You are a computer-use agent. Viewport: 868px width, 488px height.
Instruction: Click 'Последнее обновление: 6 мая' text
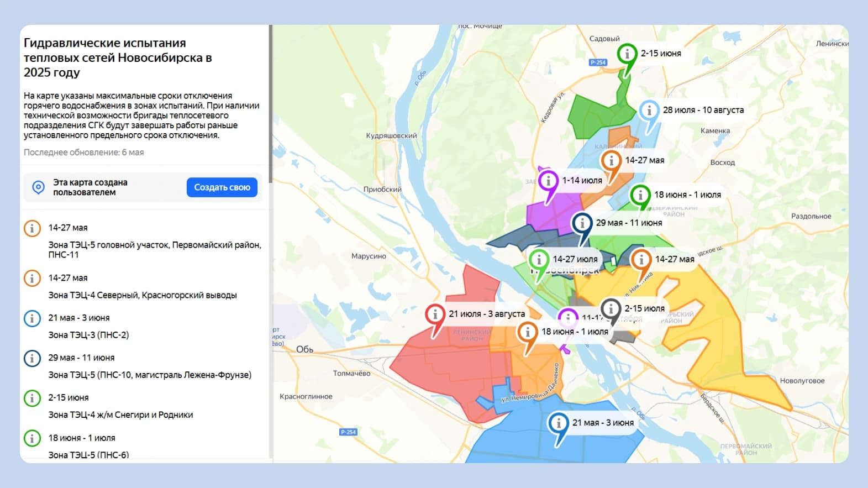(83, 153)
